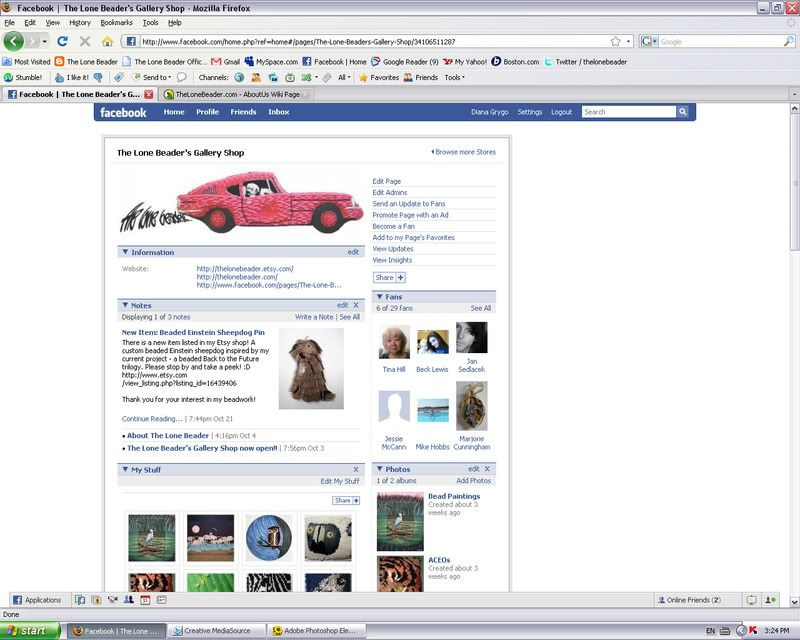Click the StumbleUpon speech bubble icon

click(182, 78)
